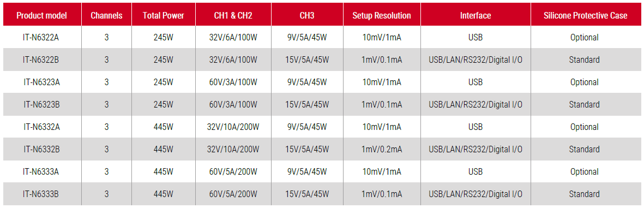Select the Silicone Protective Case header
Image resolution: width=644 pixels, height=208 pixels.
585,16
